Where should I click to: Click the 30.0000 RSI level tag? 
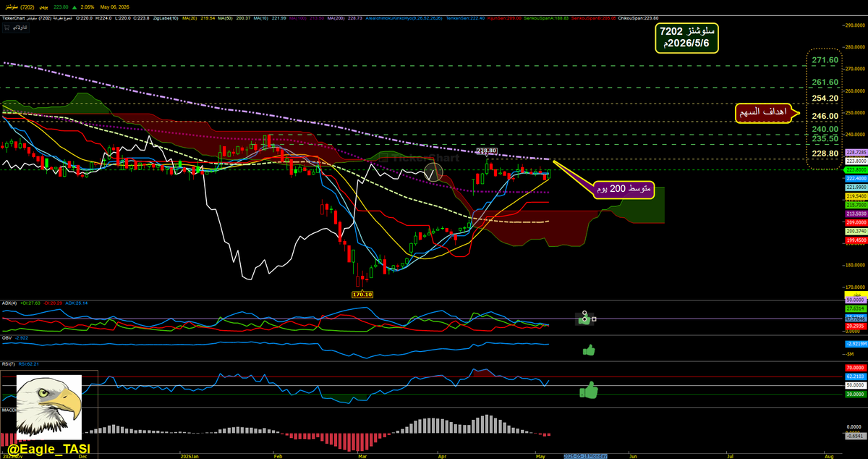coord(856,395)
